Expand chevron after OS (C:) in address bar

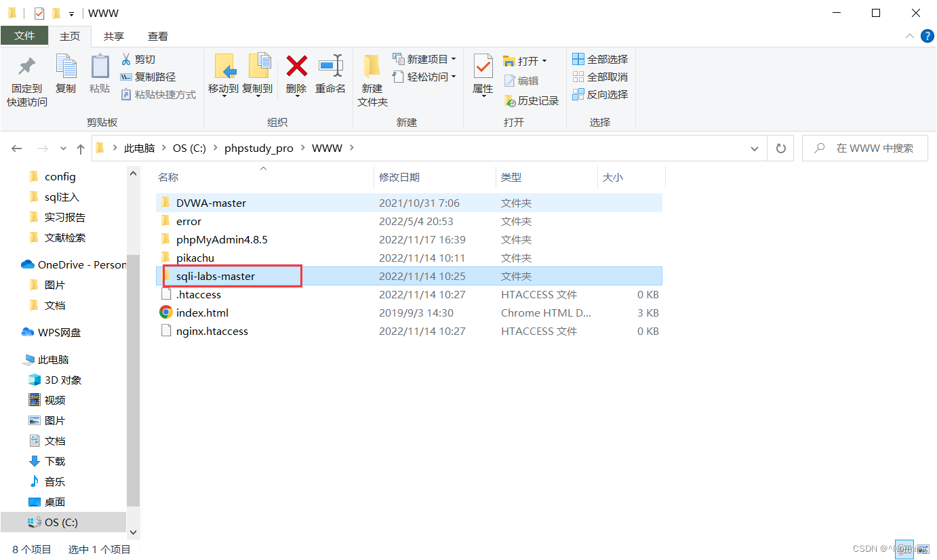point(216,148)
